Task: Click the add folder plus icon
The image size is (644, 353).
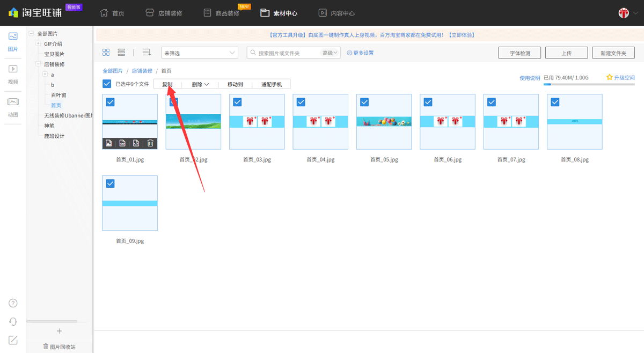Action: (59, 331)
